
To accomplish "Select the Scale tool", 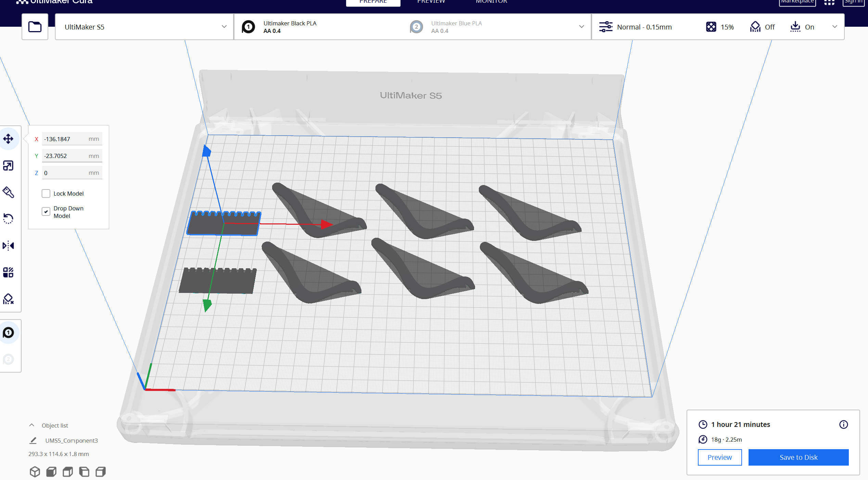I will click(9, 166).
